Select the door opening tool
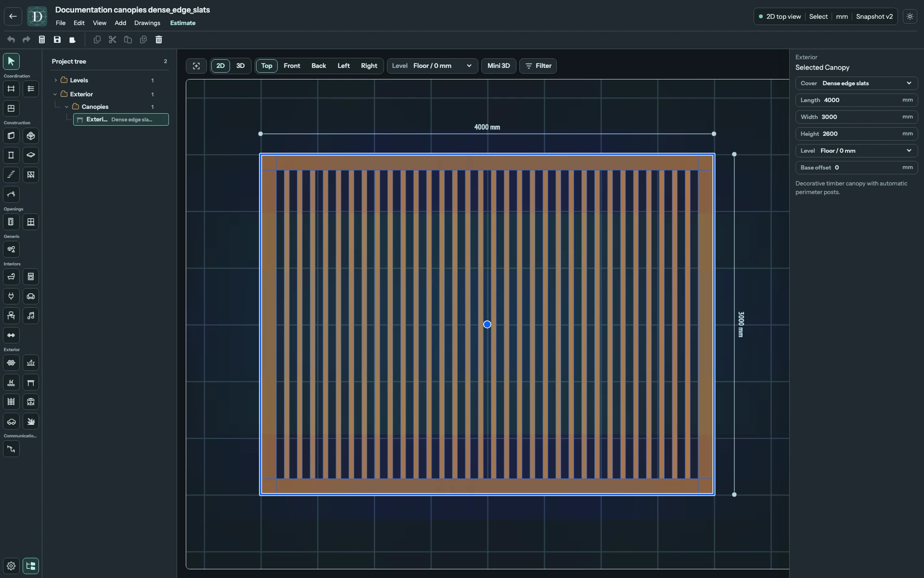This screenshot has height=578, width=924. (x=11, y=222)
